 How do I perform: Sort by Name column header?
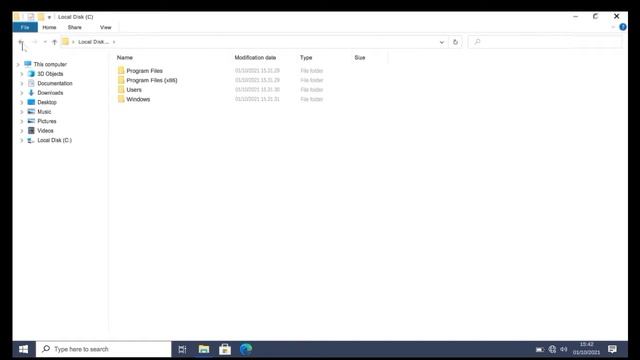125,58
